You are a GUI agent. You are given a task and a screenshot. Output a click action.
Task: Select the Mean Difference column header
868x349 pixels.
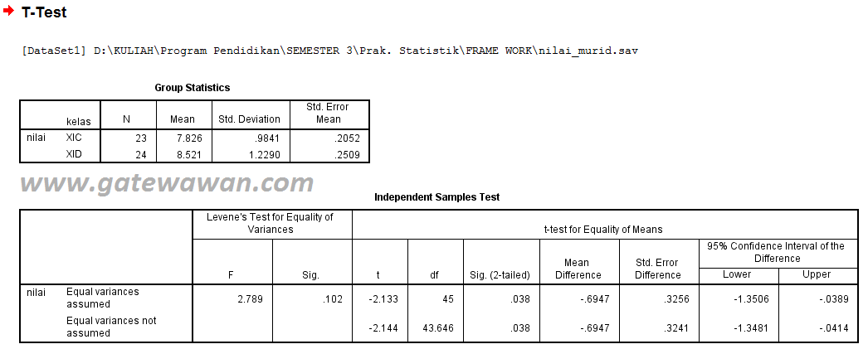point(577,269)
